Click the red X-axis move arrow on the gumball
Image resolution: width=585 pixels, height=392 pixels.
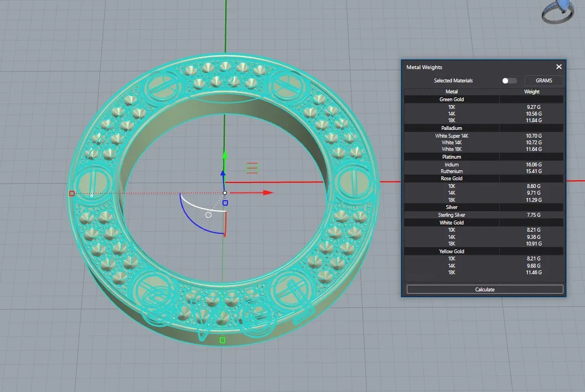pyautogui.click(x=267, y=192)
